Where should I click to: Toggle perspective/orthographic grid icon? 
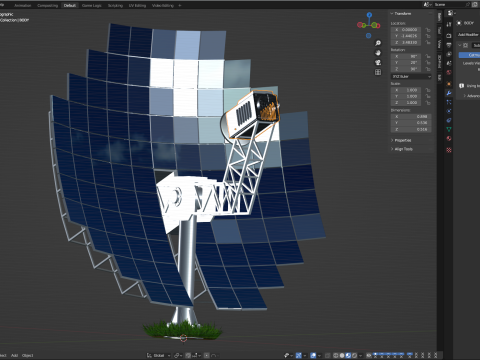(378, 72)
